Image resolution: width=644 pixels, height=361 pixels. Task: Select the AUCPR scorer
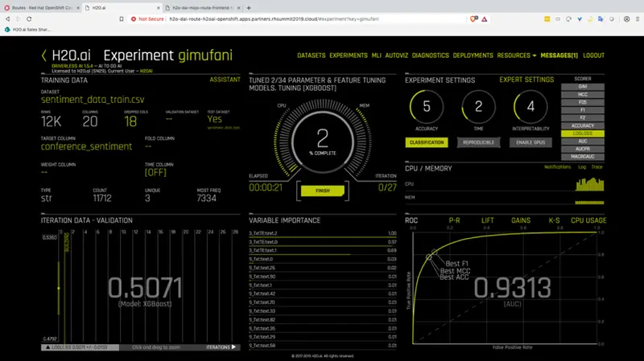click(x=582, y=149)
